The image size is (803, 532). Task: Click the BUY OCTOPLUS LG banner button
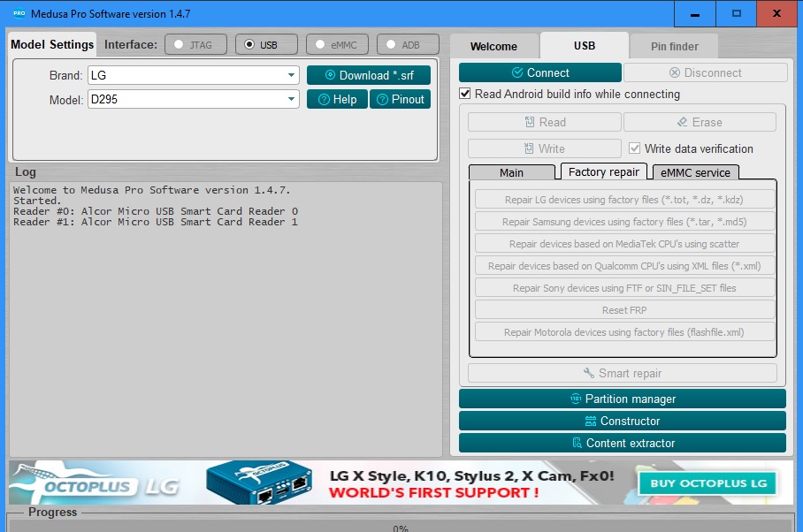tap(708, 483)
